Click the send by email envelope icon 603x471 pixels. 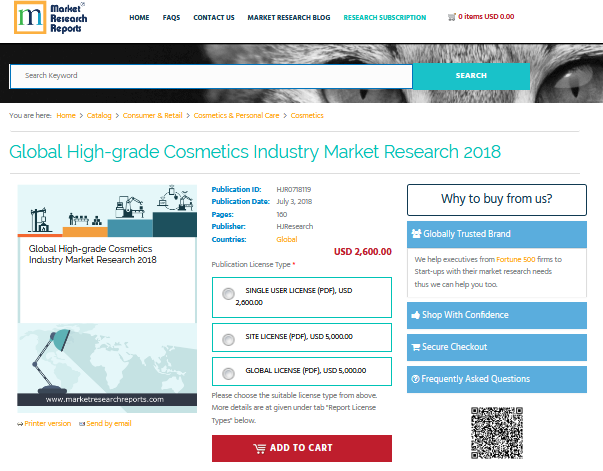point(82,424)
